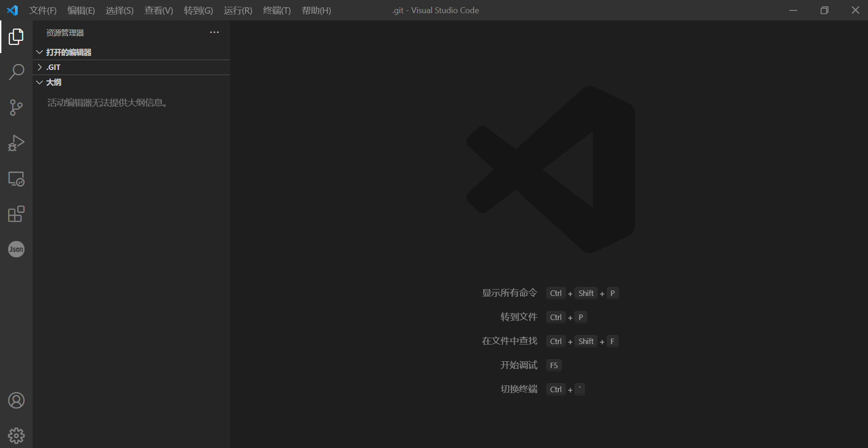Click the 活动编辑器无法提供大纲信息 message
This screenshot has width=868, height=448.
(108, 103)
